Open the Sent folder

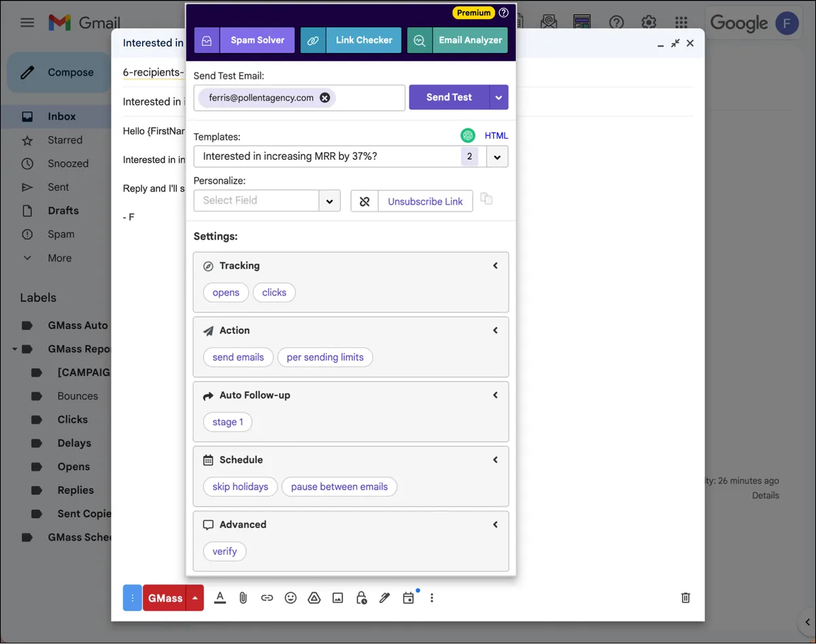pyautogui.click(x=58, y=187)
